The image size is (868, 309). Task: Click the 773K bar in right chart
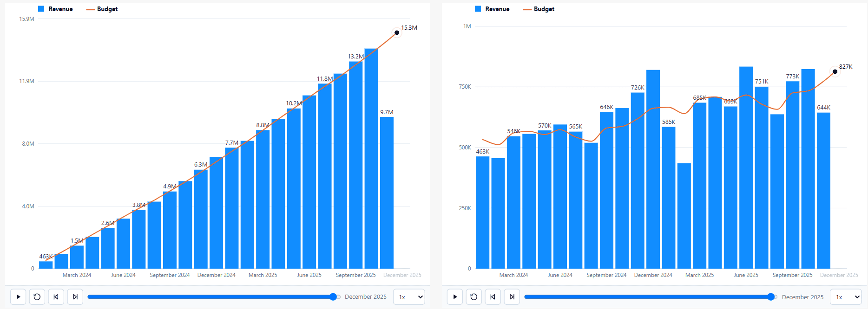(x=793, y=175)
